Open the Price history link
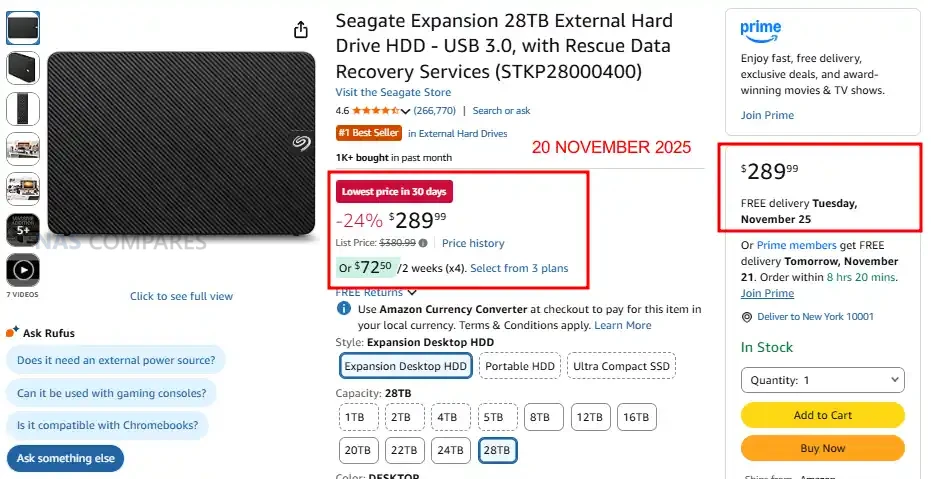 pyautogui.click(x=473, y=243)
